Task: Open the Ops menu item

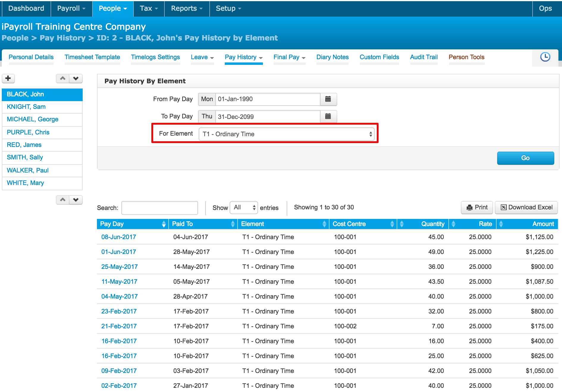Action: pos(545,8)
